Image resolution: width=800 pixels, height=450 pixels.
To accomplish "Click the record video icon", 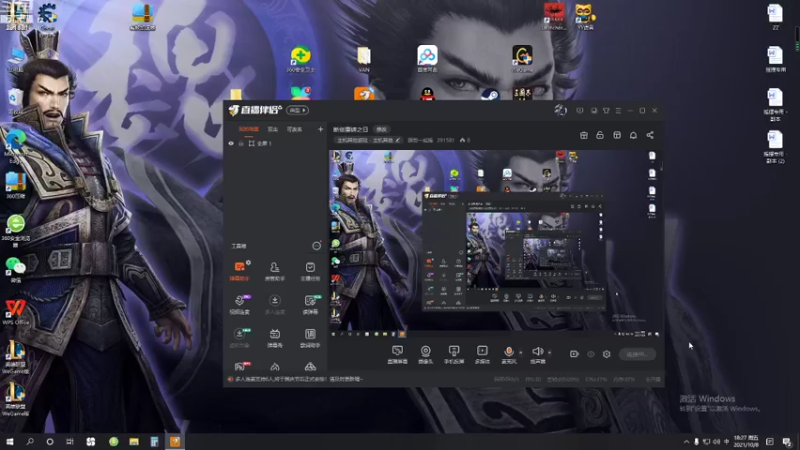I will pos(574,354).
